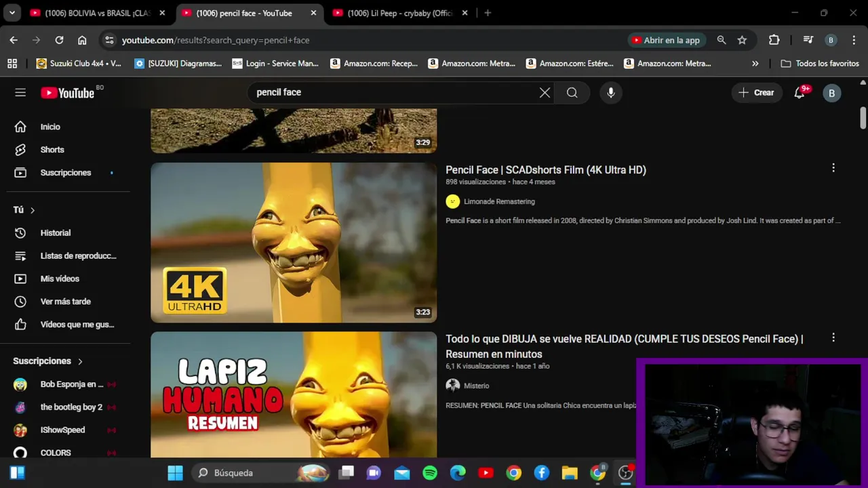Screen dimensions: 868x488
Task: Go back in the browser
Action: 14,40
